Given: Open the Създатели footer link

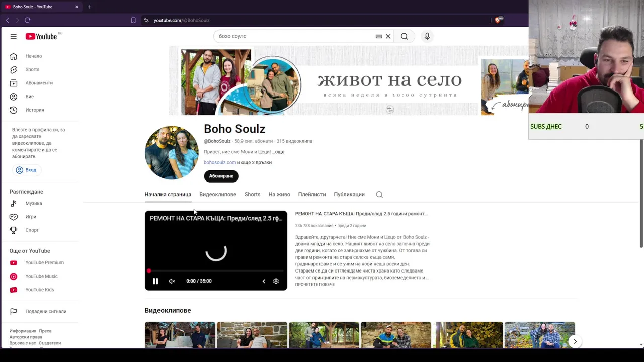Looking at the screenshot, I should click(50, 343).
